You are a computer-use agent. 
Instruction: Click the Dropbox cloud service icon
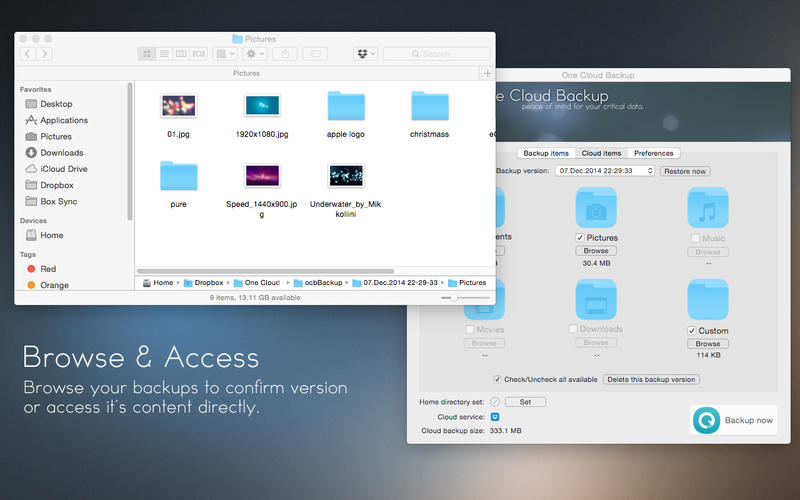(495, 416)
